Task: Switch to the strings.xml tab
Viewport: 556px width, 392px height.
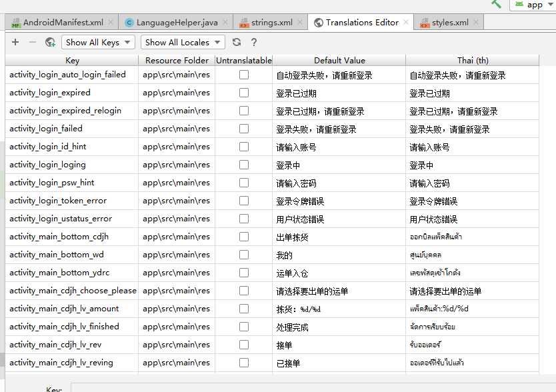Action: click(271, 23)
